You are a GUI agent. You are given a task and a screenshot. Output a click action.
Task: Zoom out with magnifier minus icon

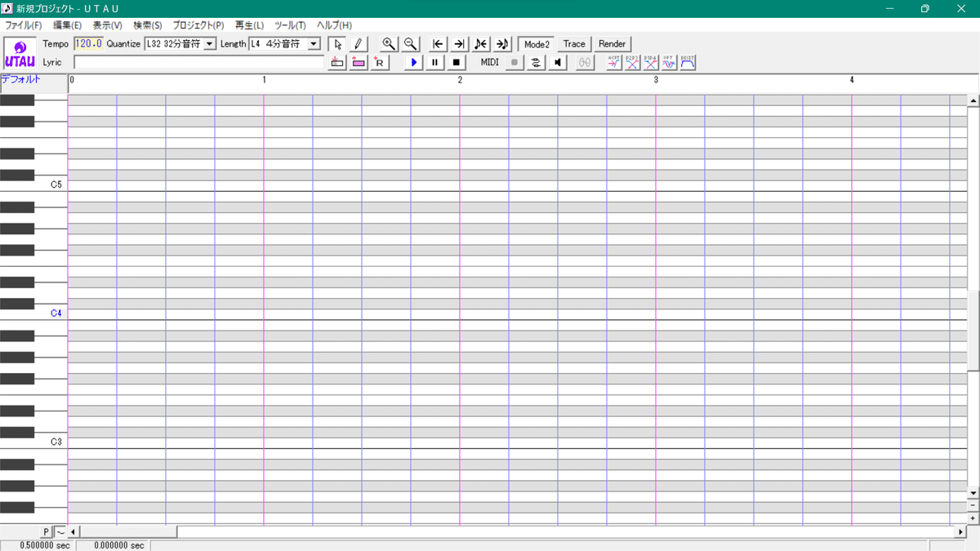pos(410,44)
